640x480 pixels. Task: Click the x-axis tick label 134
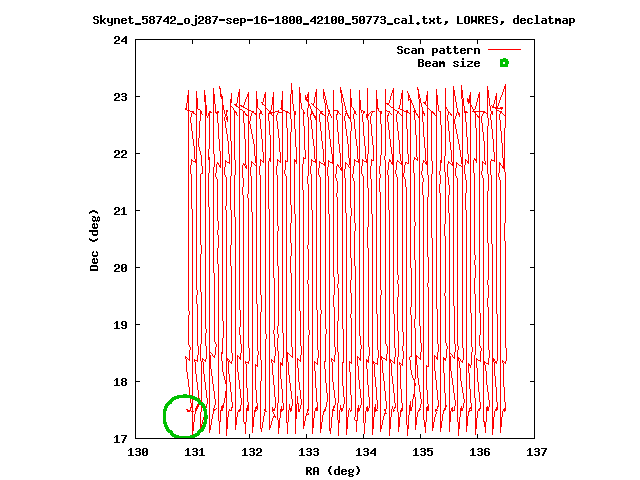click(x=365, y=453)
